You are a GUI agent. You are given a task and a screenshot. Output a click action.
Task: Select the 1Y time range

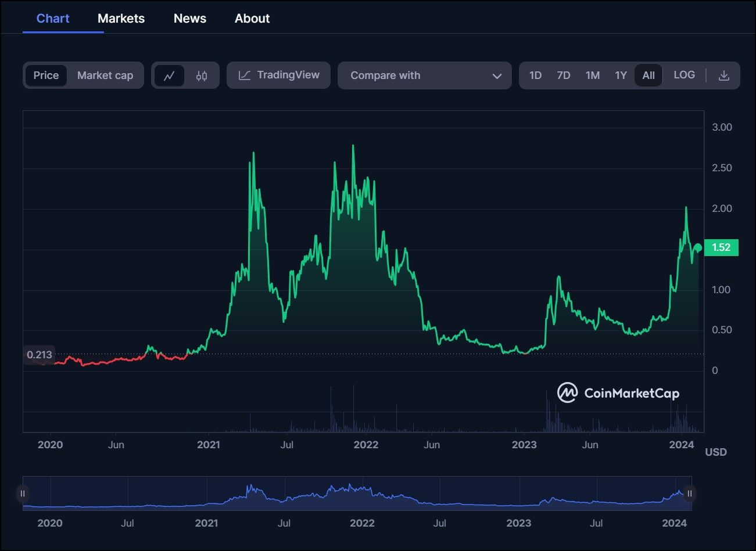(x=621, y=75)
